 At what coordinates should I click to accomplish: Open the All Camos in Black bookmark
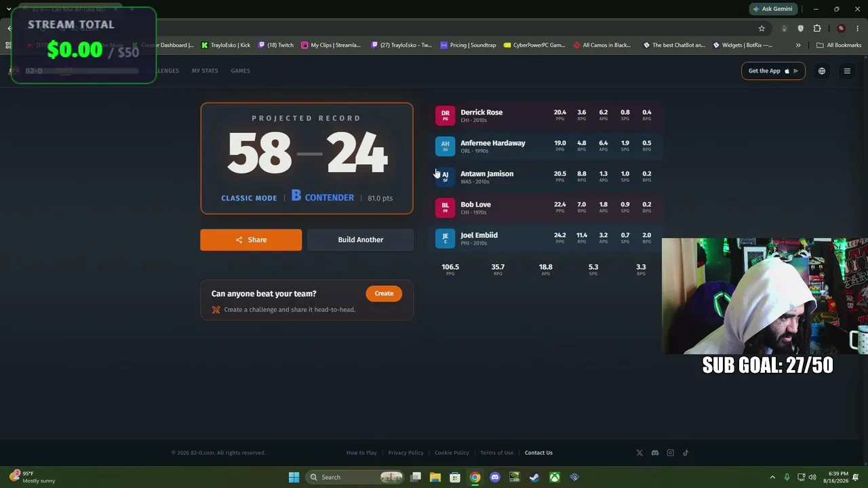pos(602,45)
